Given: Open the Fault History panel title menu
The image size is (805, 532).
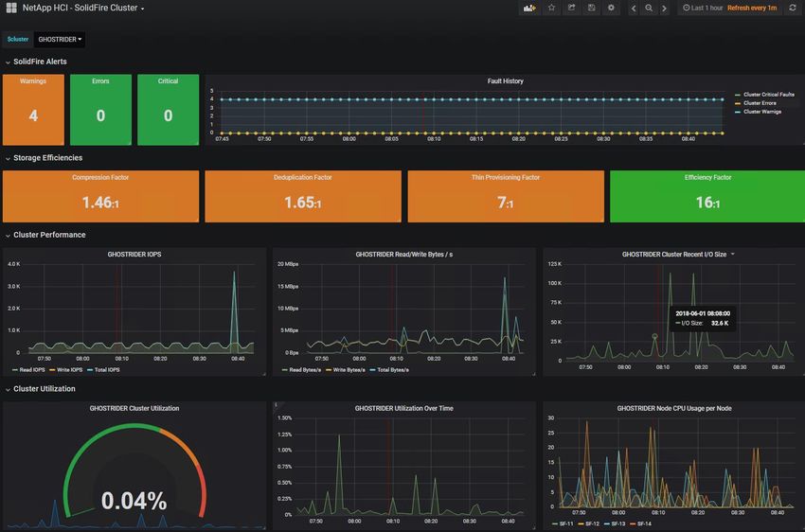Looking at the screenshot, I should click(505, 81).
